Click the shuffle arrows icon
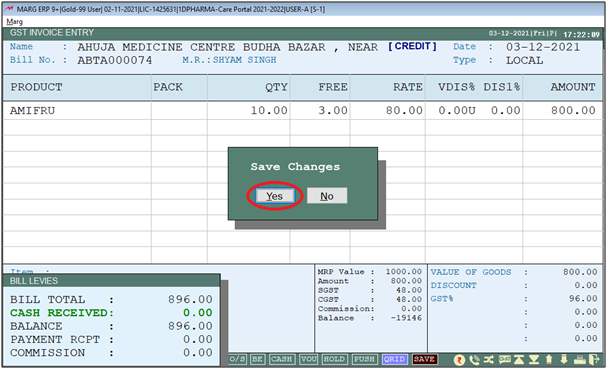 click(489, 359)
